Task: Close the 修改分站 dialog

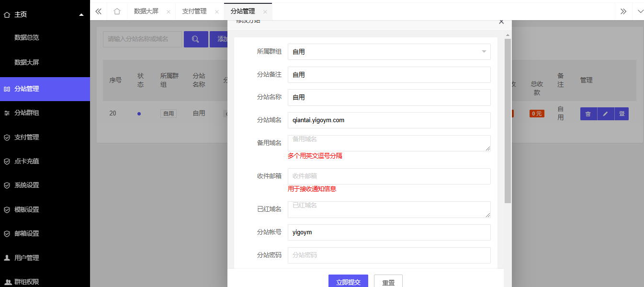Action: (501, 22)
